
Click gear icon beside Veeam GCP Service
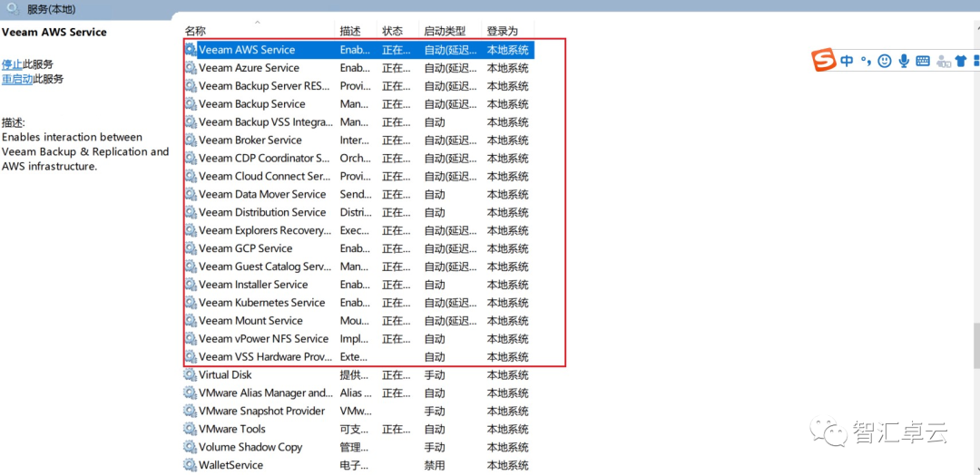pyautogui.click(x=191, y=248)
